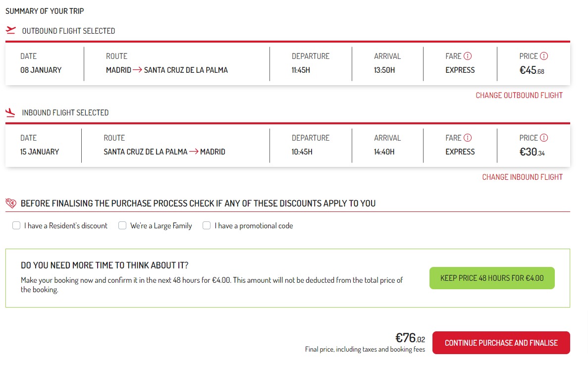Click 'We're a Large Family' label
Viewport: 588px width, 367px height.
[x=161, y=226]
